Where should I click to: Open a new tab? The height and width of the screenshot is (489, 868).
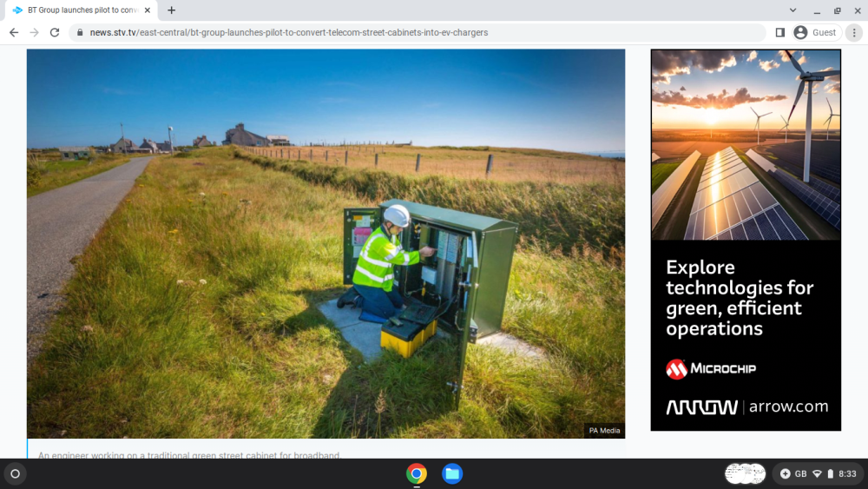pyautogui.click(x=171, y=10)
